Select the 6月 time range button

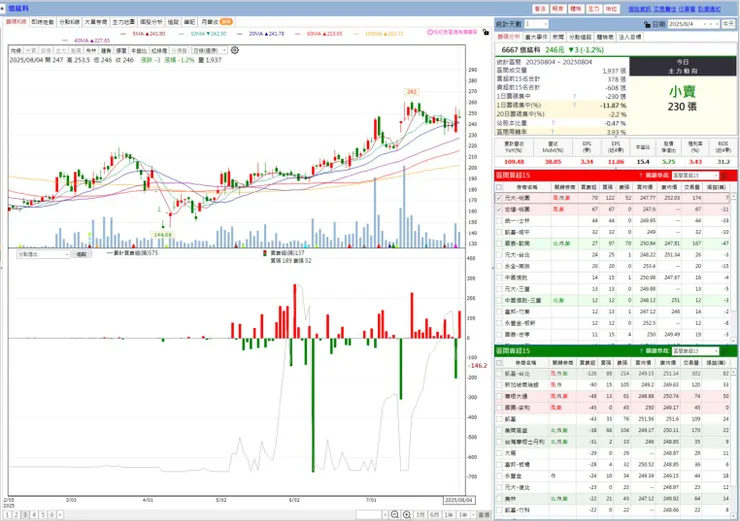pyautogui.click(x=434, y=515)
